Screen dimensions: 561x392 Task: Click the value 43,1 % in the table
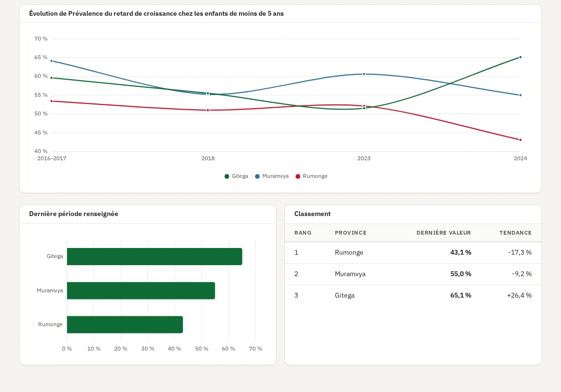click(x=460, y=253)
